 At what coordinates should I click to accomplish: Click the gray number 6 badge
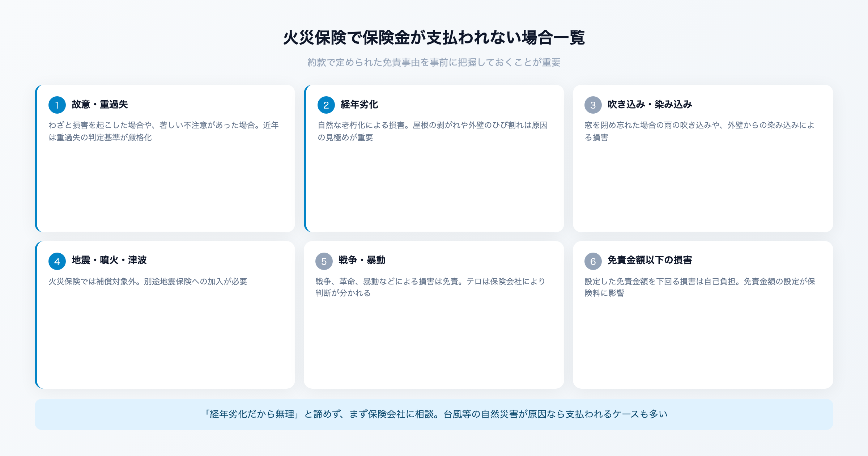(x=593, y=261)
